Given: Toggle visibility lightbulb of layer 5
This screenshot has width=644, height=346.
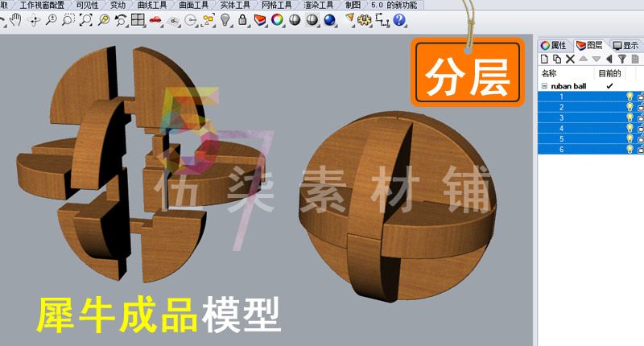Looking at the screenshot, I should [x=630, y=138].
